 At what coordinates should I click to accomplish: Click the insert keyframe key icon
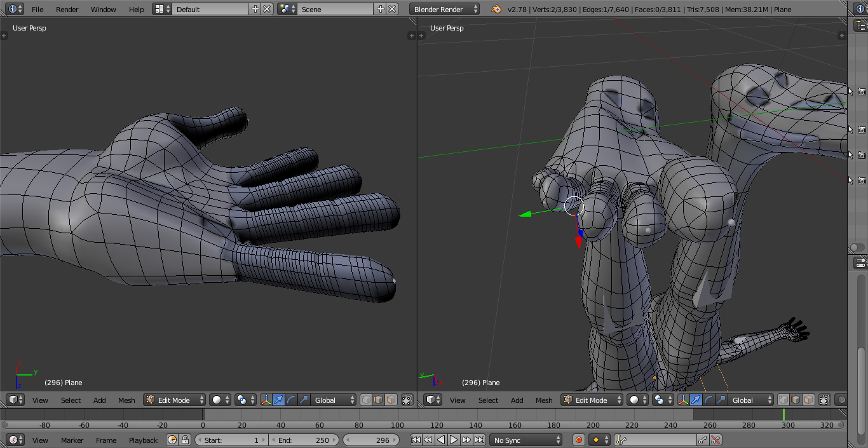[702, 440]
